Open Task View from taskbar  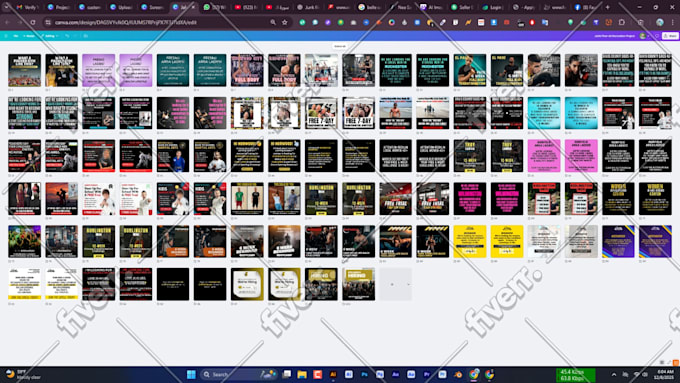coord(287,374)
